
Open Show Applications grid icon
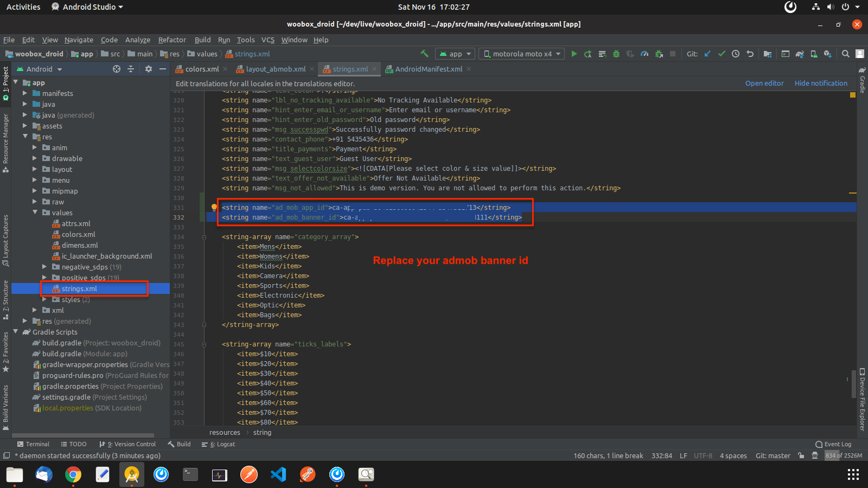click(x=853, y=475)
